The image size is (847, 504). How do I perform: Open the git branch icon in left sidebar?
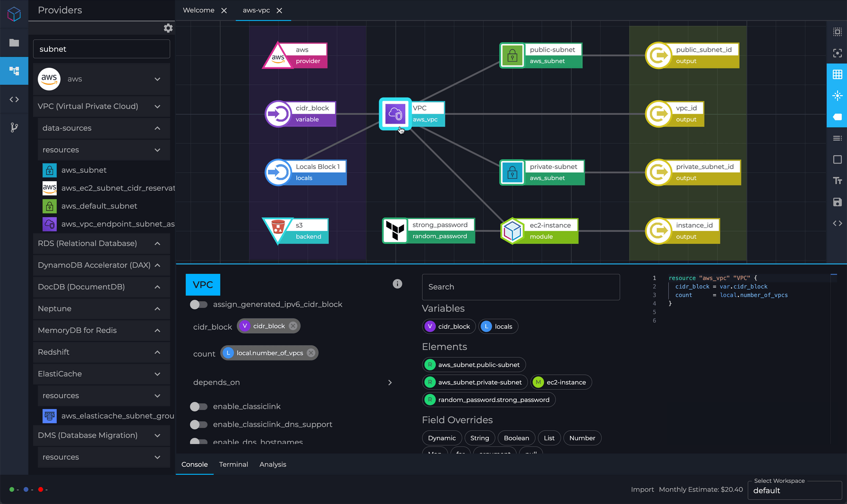tap(14, 127)
